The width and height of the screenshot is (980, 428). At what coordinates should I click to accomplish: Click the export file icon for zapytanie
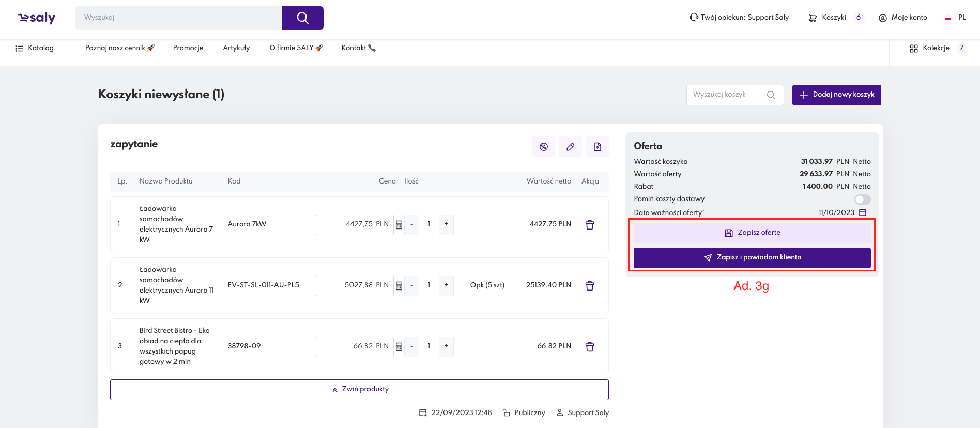(x=597, y=147)
